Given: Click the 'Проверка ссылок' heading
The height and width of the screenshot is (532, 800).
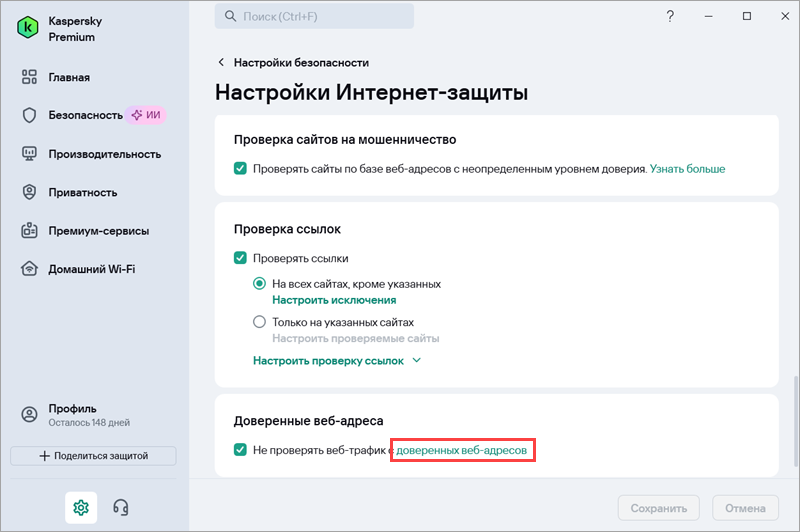Looking at the screenshot, I should [x=287, y=229].
